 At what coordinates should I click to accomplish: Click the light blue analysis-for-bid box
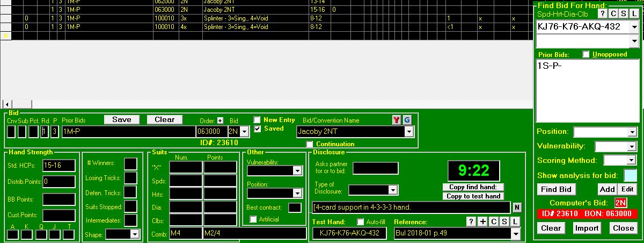[631, 175]
